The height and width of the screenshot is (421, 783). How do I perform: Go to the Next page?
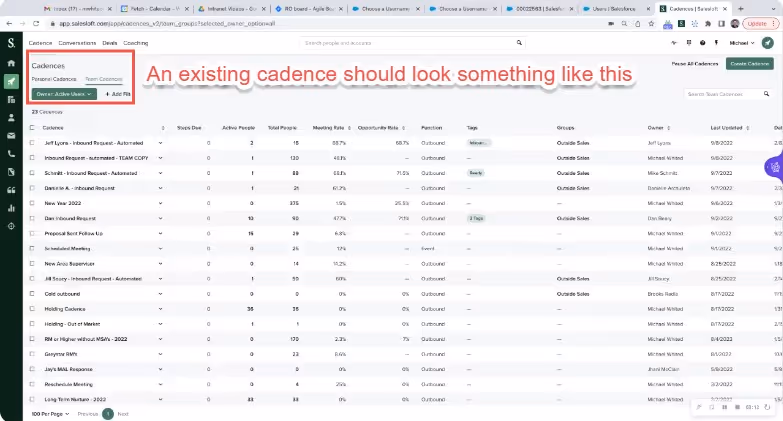click(x=123, y=414)
